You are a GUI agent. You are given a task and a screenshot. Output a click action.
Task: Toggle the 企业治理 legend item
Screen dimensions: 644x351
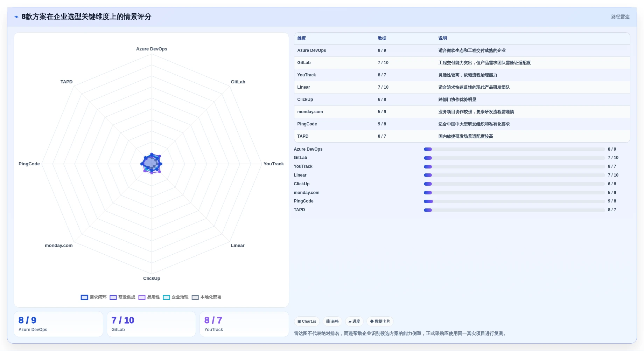click(x=176, y=297)
